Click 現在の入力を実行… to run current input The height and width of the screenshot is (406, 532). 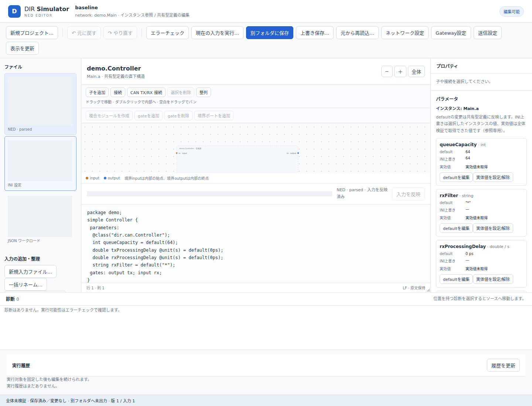[217, 33]
